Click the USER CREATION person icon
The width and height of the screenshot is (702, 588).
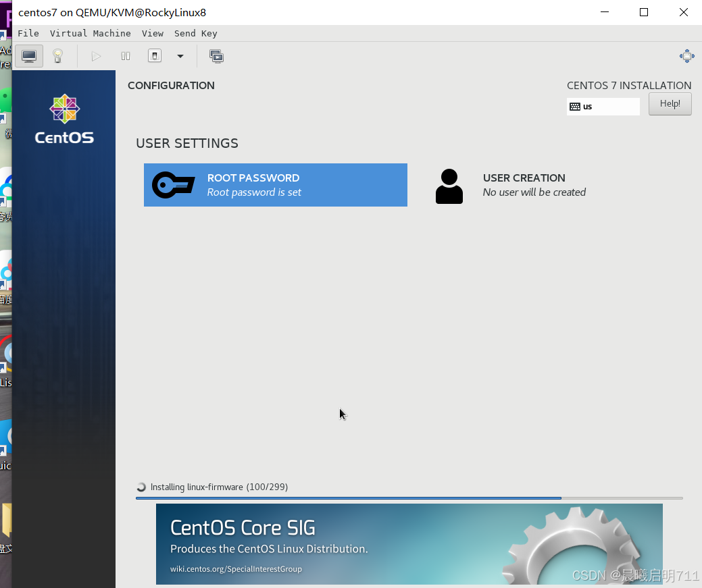[449, 184]
